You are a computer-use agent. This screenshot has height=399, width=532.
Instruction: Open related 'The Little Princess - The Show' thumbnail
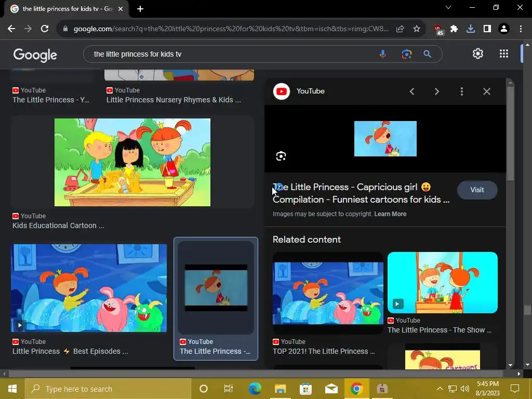click(443, 283)
